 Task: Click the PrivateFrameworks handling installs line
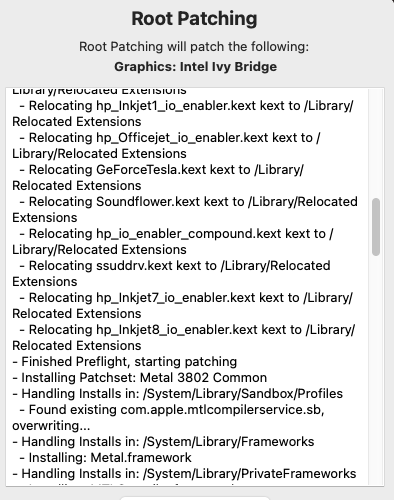pyautogui.click(x=184, y=474)
